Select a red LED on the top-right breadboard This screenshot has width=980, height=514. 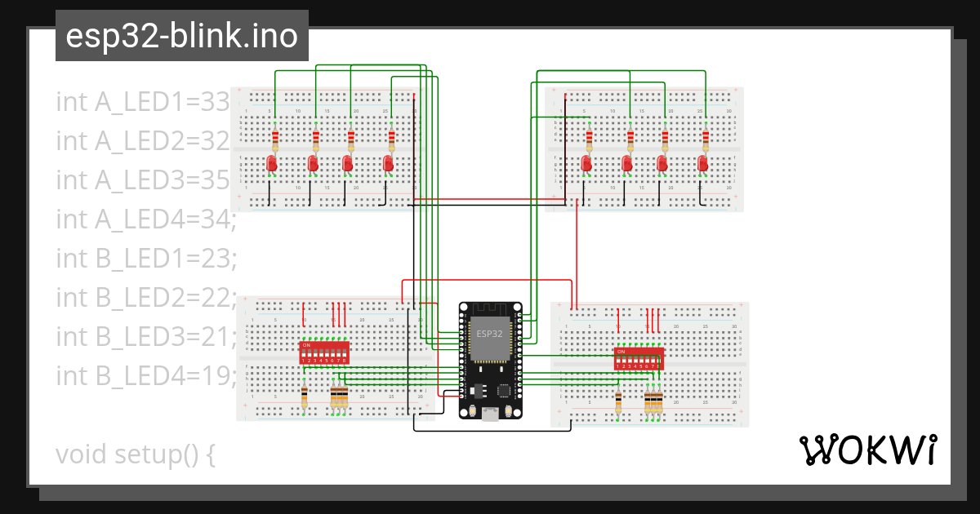pos(584,162)
